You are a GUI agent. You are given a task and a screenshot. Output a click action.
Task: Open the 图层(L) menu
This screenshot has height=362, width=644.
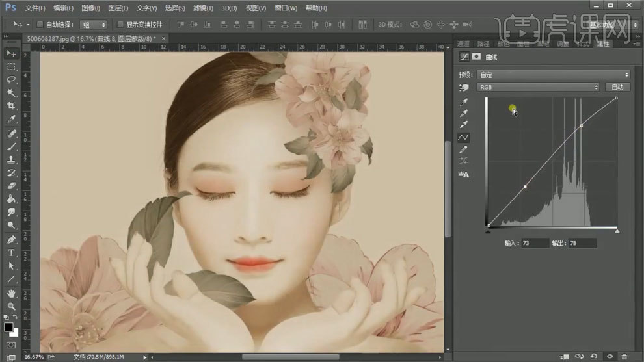(x=118, y=8)
